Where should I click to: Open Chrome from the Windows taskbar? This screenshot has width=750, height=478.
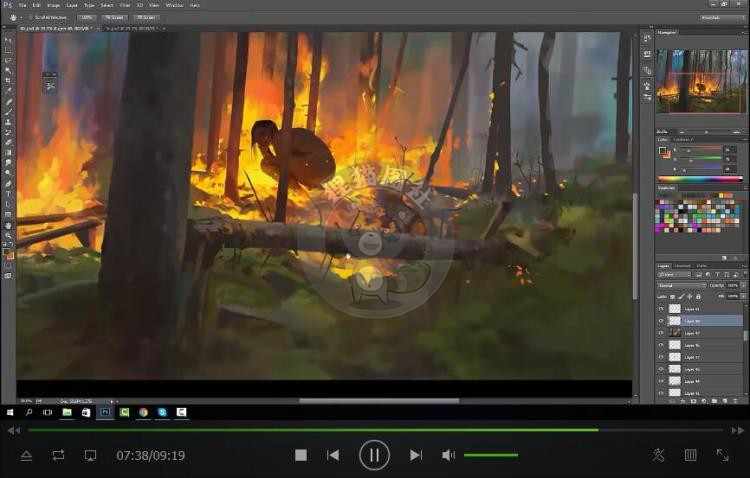(x=143, y=412)
